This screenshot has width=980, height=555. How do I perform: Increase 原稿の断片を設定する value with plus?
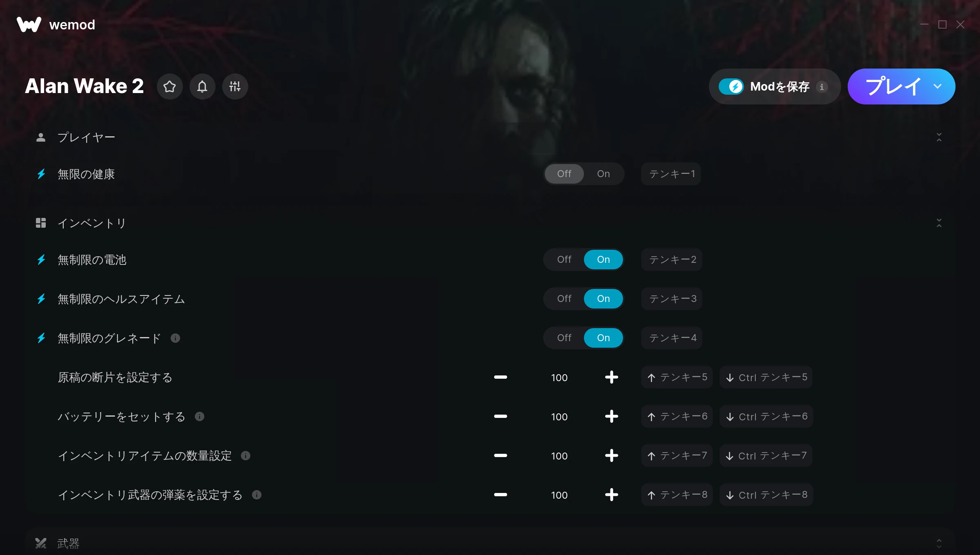click(x=611, y=377)
